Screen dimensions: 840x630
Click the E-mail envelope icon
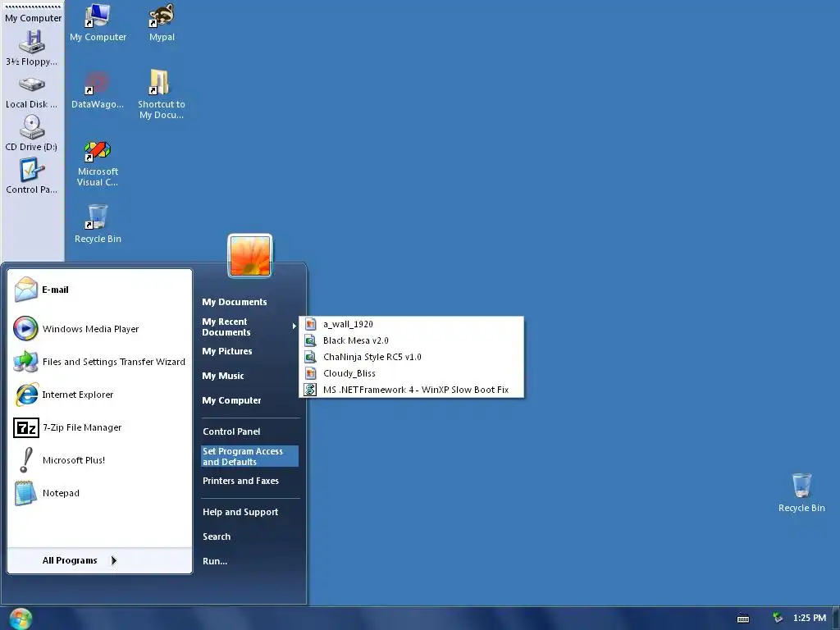click(25, 290)
